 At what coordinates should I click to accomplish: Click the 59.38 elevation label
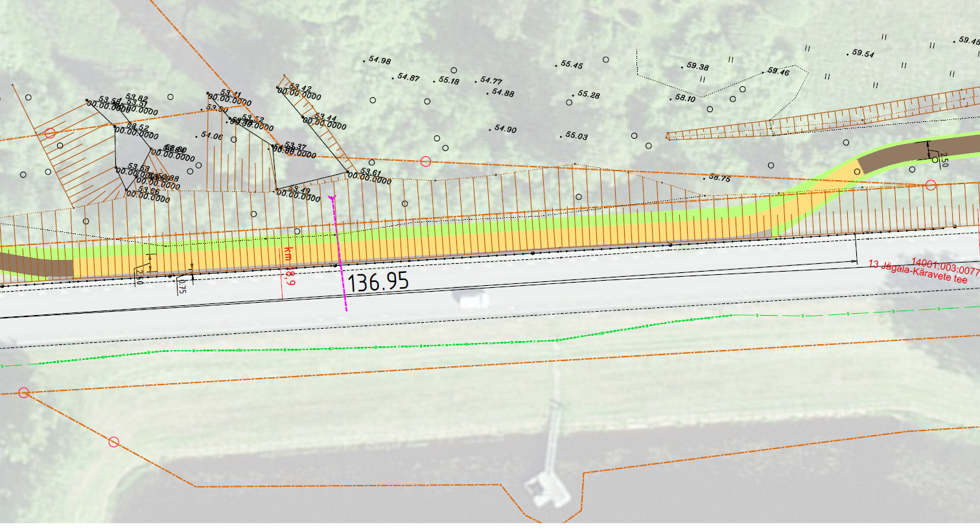pos(697,66)
